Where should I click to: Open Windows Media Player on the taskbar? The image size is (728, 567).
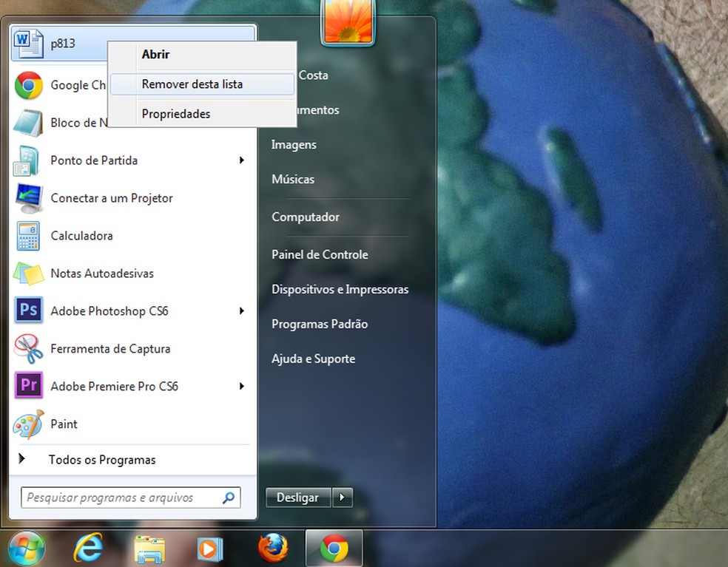pos(210,549)
